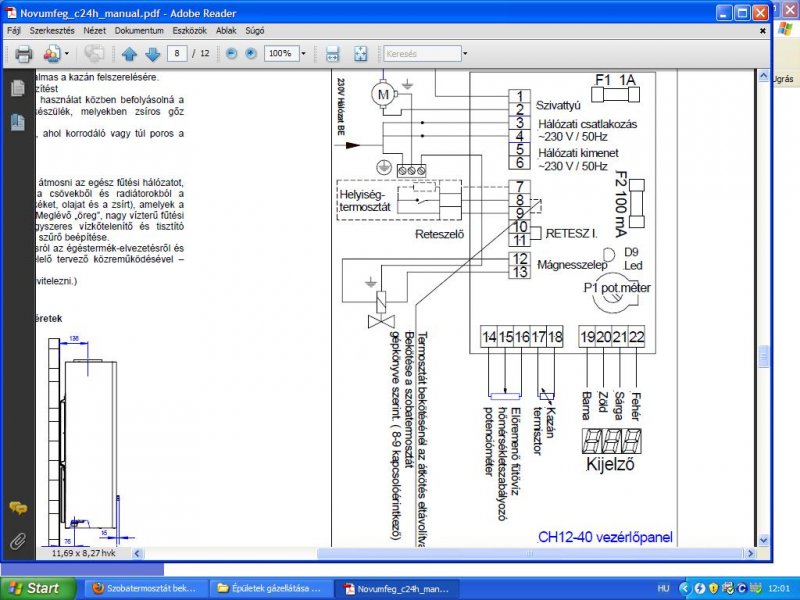Click horizontal scrollbar right arrow
The image size is (800, 600).
(750, 553)
